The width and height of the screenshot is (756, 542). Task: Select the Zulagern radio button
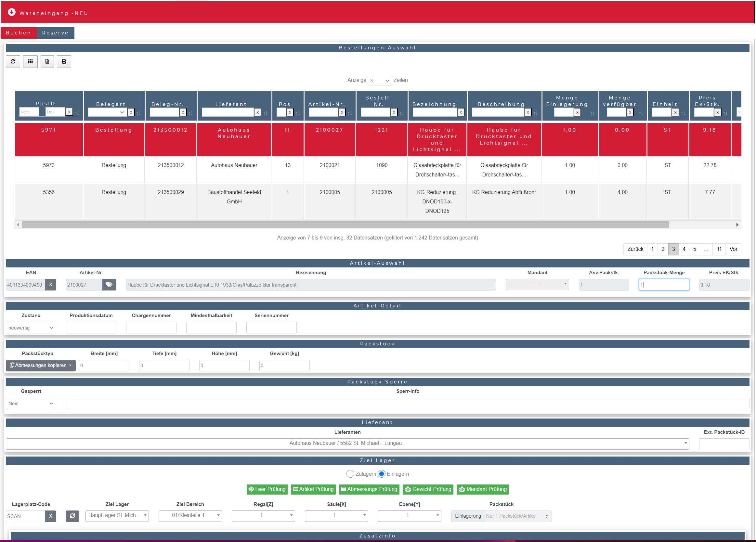(350, 474)
